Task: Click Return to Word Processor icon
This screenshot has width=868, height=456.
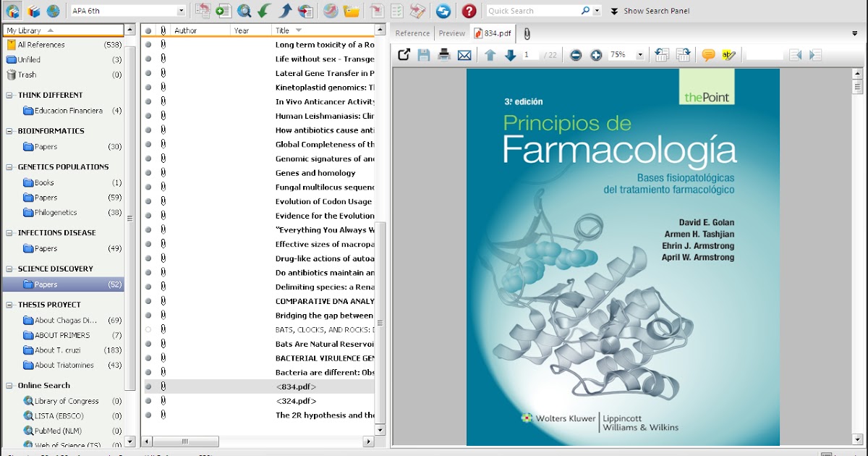Action: (417, 11)
